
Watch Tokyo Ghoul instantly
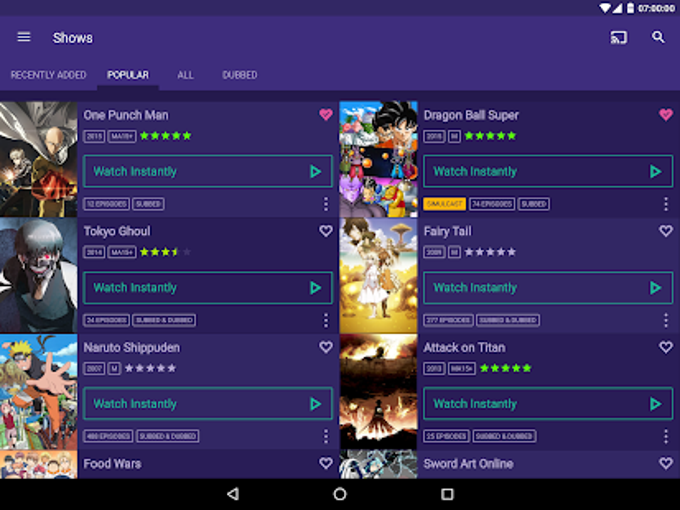(x=208, y=288)
